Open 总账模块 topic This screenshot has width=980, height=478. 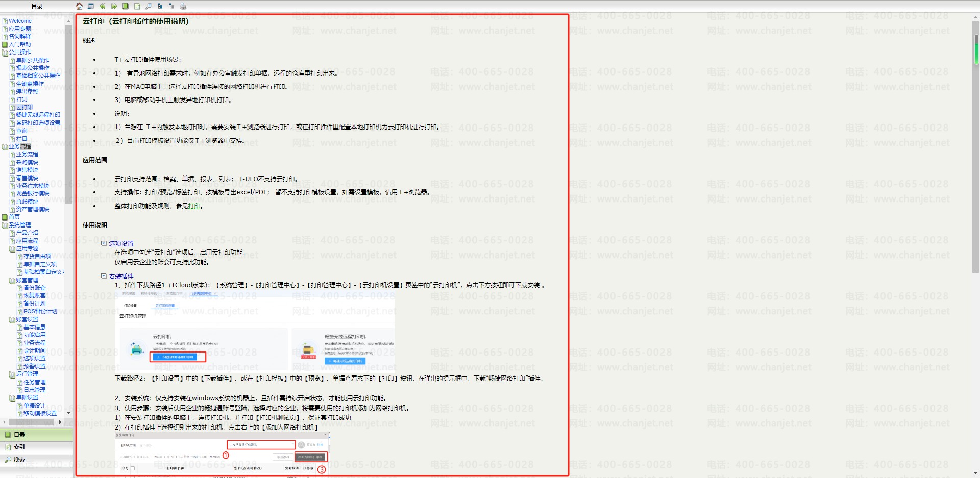(x=27, y=202)
